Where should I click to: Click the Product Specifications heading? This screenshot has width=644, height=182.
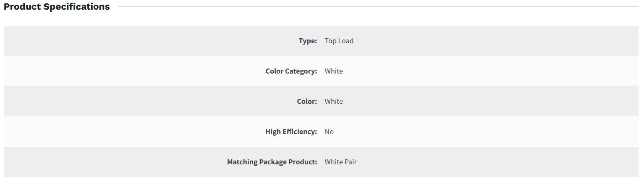coord(57,7)
